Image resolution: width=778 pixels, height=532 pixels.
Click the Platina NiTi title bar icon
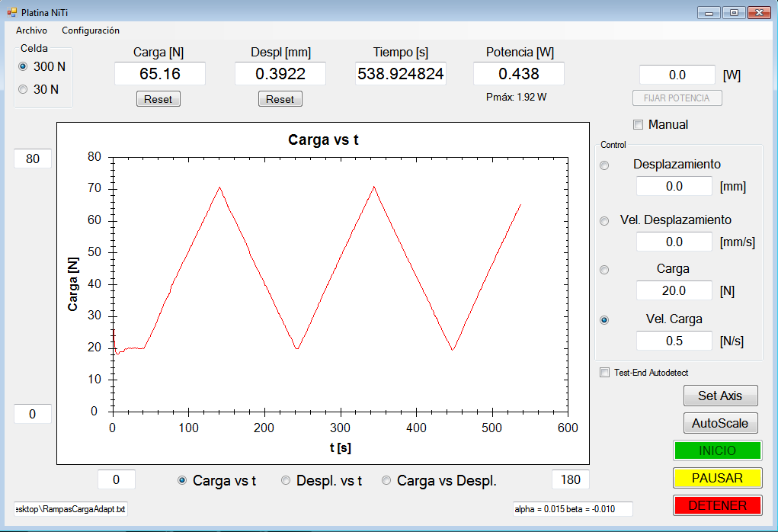tap(11, 12)
